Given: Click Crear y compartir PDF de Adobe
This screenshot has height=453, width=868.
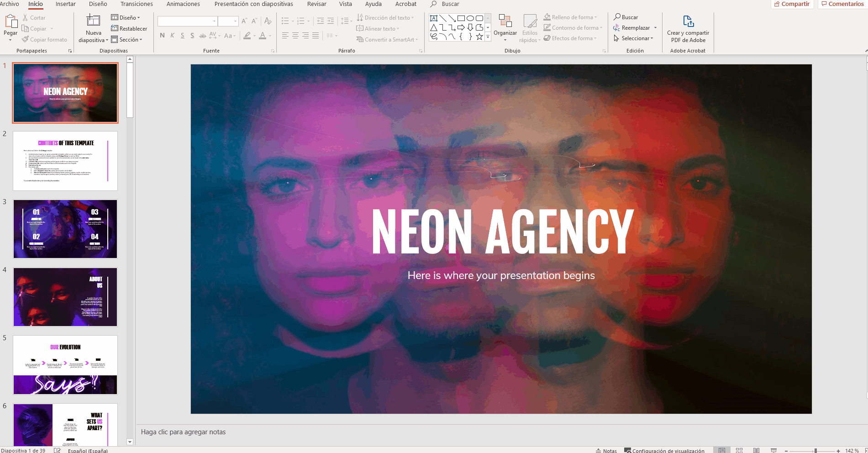Looking at the screenshot, I should tap(688, 29).
